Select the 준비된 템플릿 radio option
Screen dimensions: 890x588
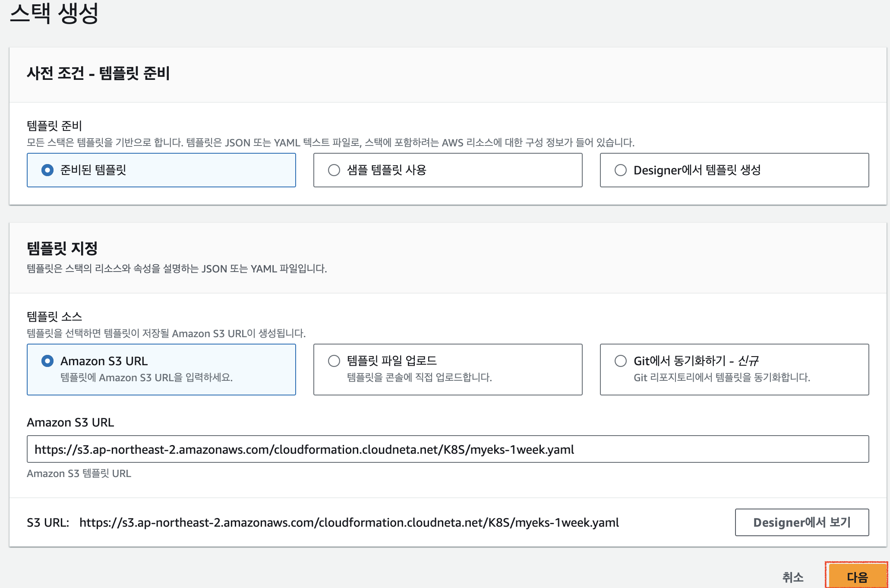(x=47, y=170)
